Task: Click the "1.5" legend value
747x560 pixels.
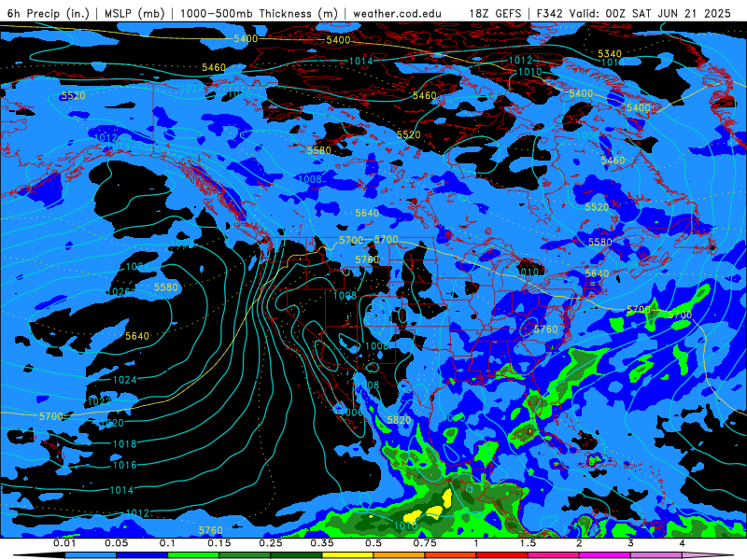Action: (528, 543)
